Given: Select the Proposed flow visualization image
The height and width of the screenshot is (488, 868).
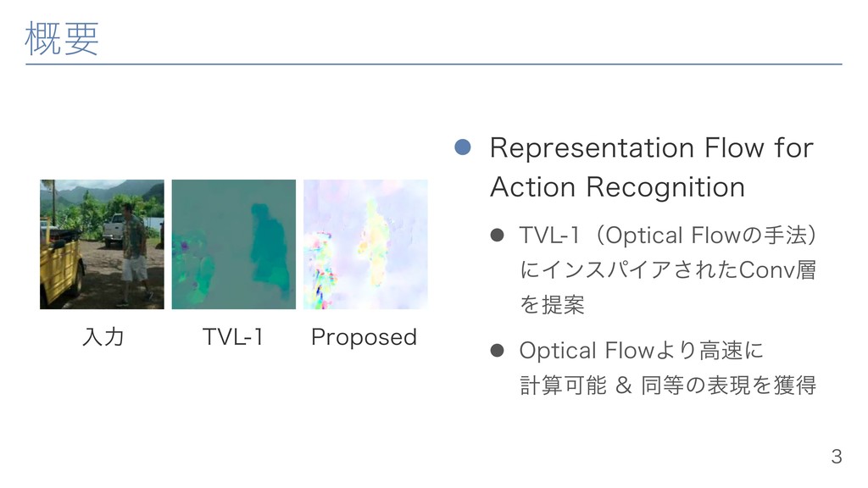Looking at the screenshot, I should [x=365, y=244].
